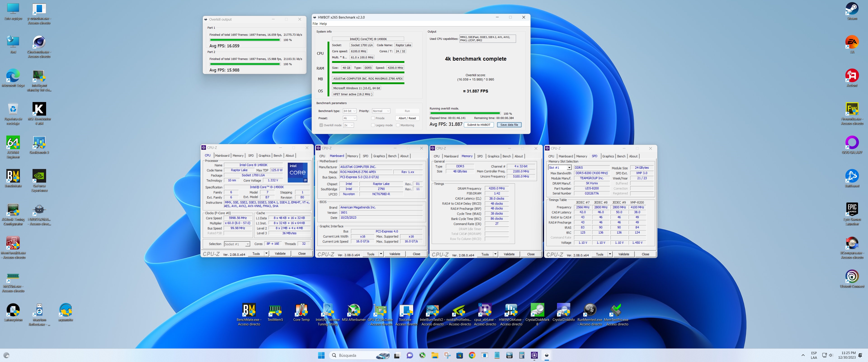Switch to About tab in CPU-Z Timings window

519,156
